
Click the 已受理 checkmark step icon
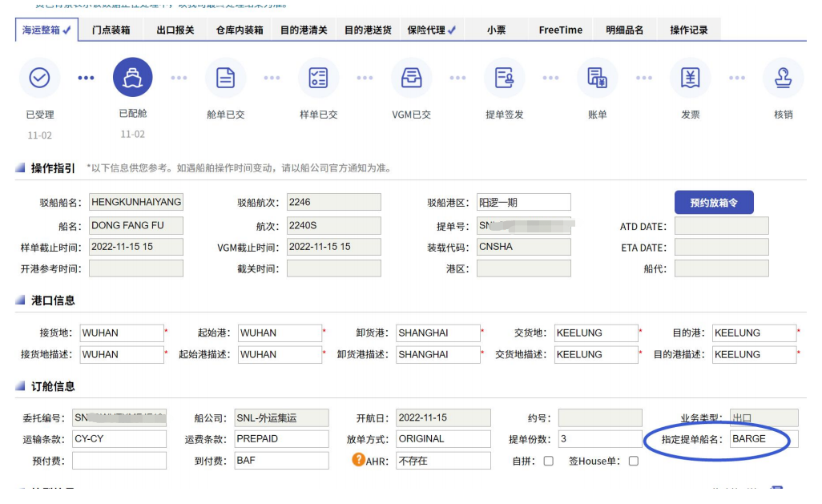tap(39, 78)
